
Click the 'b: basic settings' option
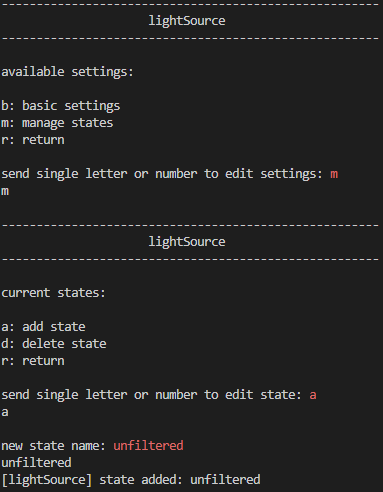pos(61,106)
